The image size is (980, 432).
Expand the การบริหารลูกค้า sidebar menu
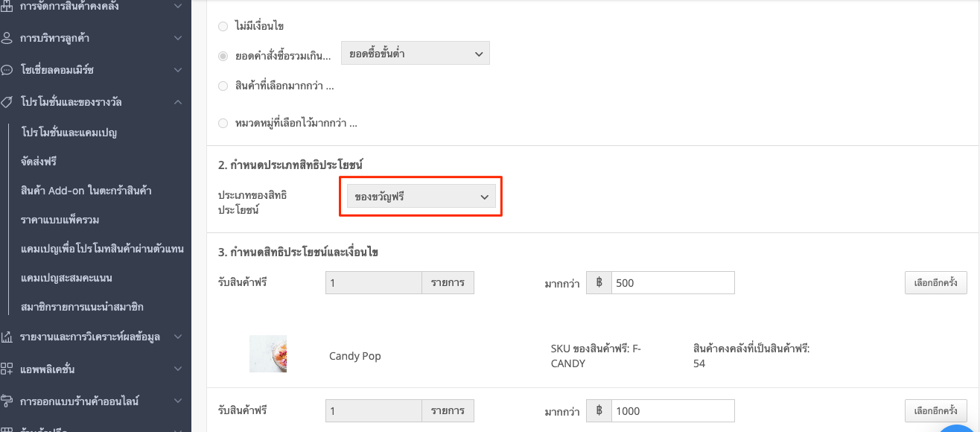tap(177, 37)
